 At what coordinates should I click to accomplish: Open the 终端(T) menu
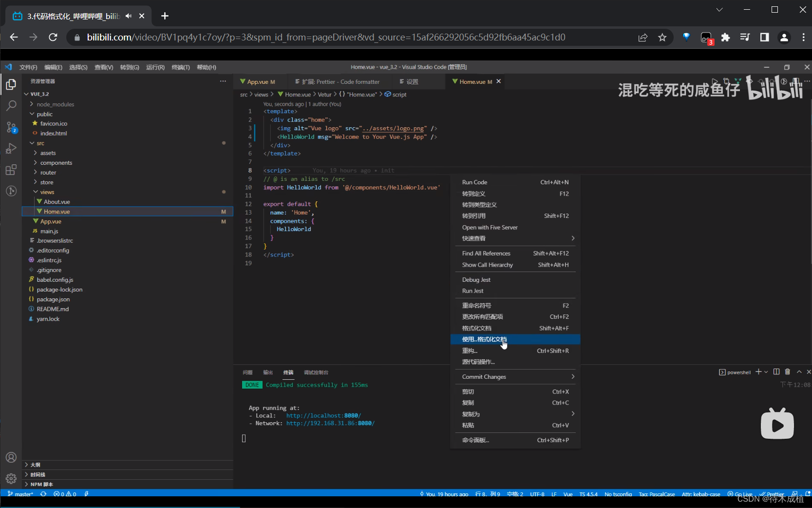point(181,67)
